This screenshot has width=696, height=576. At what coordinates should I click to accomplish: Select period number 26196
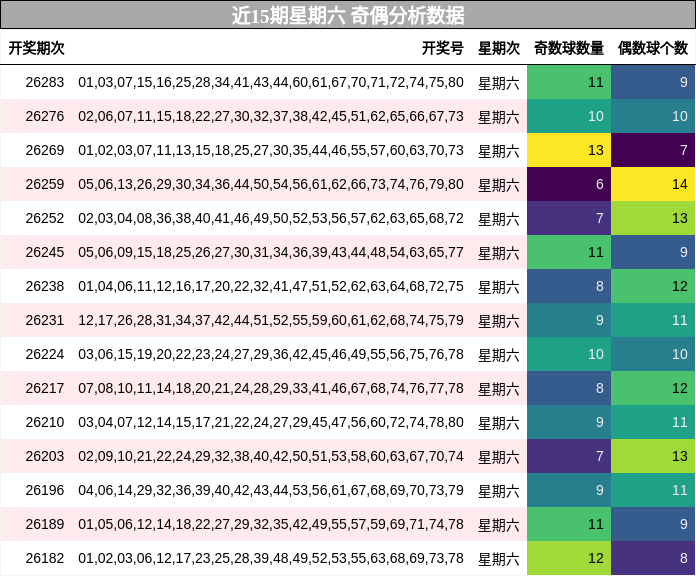point(44,490)
